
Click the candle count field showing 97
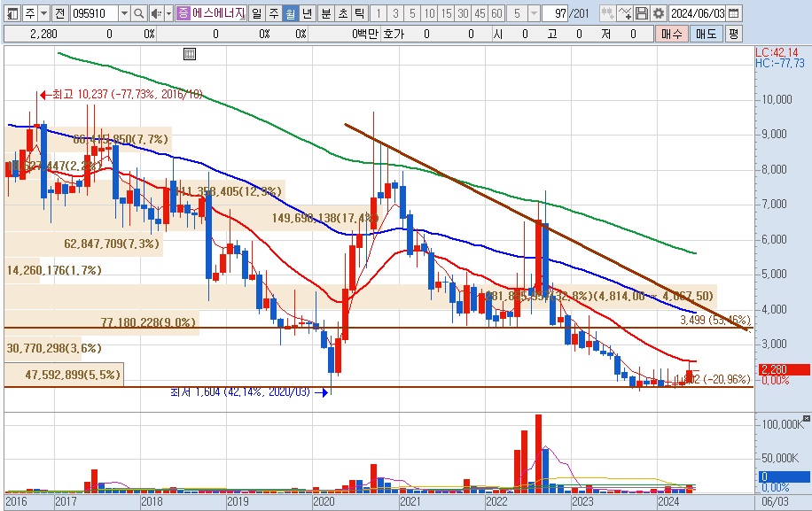[556, 13]
